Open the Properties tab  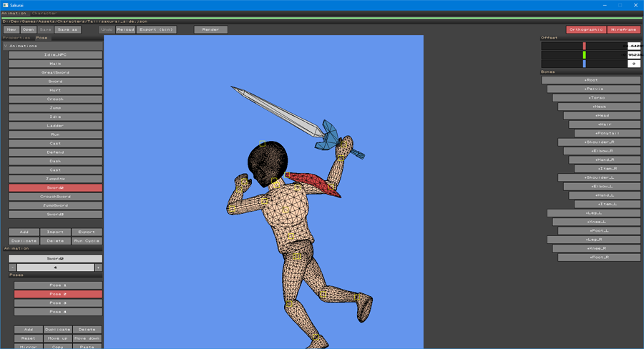click(17, 38)
